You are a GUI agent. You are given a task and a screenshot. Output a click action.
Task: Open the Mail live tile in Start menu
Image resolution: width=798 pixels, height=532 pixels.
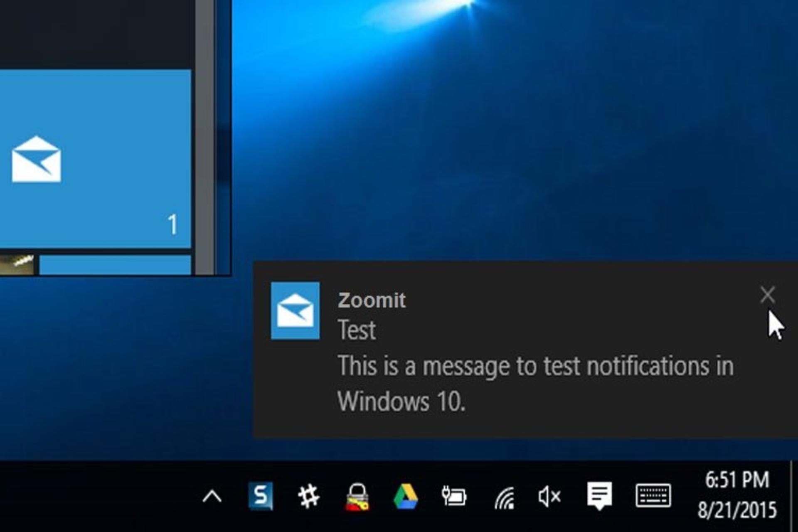click(95, 159)
